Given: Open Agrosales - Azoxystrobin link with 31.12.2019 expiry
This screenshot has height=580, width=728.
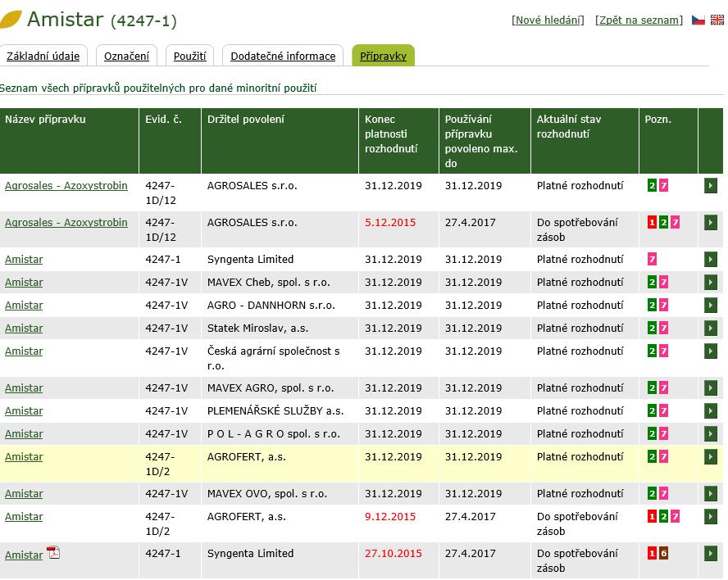Looking at the screenshot, I should tap(66, 186).
